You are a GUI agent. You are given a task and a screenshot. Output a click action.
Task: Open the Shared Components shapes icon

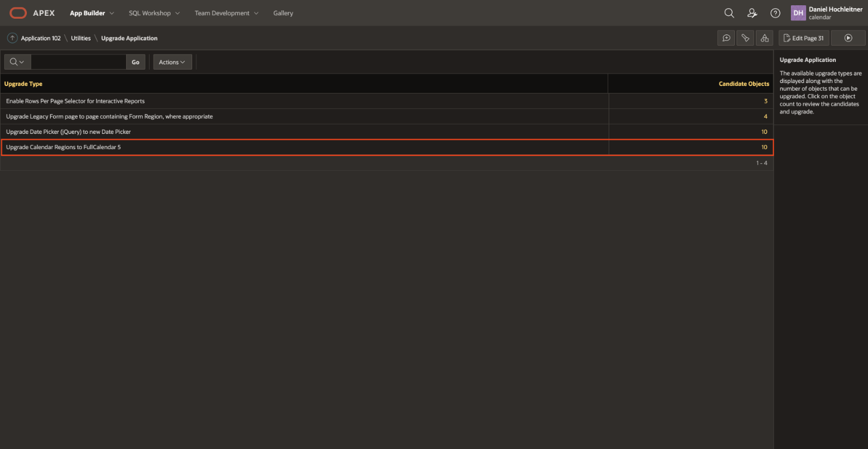click(765, 38)
